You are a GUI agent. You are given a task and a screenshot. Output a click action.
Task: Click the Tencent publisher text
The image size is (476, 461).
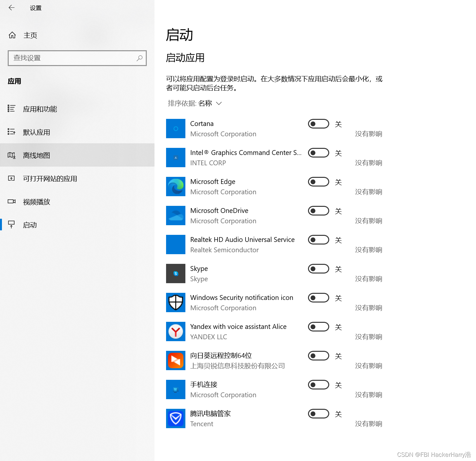[x=201, y=424]
